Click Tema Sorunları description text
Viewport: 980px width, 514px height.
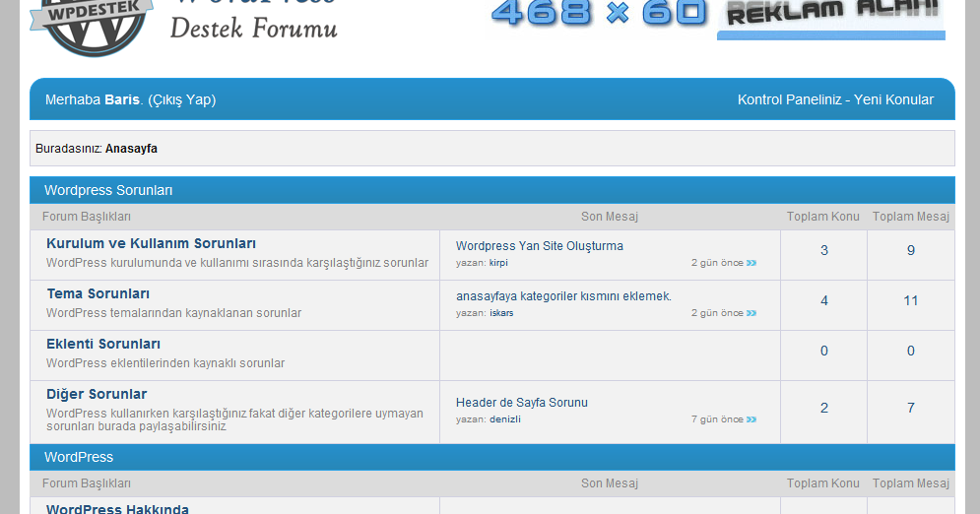pyautogui.click(x=173, y=313)
